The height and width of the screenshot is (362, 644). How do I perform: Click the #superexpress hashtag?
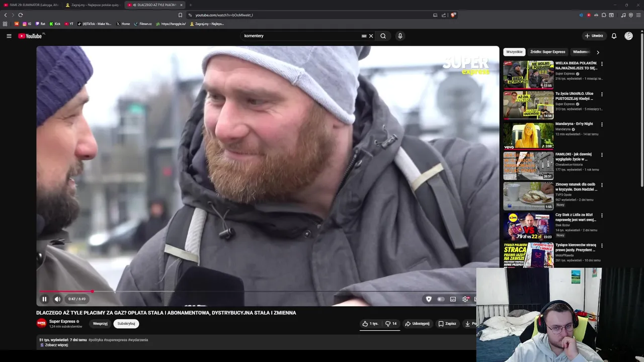115,340
